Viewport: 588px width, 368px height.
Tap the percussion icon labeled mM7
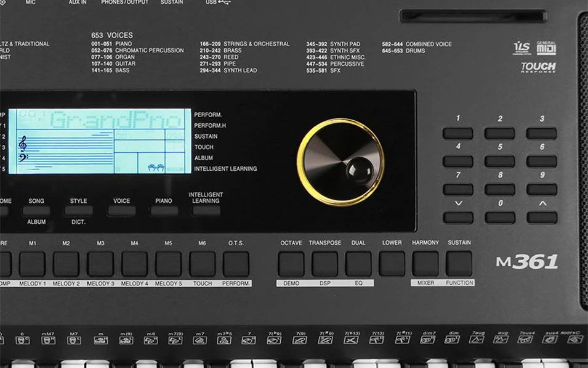(x=48, y=340)
